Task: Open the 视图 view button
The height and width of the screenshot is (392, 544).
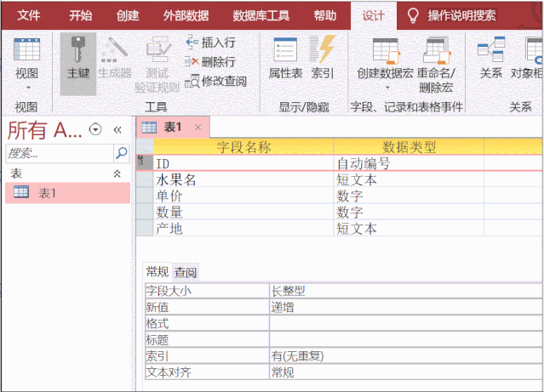Action: coord(27,58)
